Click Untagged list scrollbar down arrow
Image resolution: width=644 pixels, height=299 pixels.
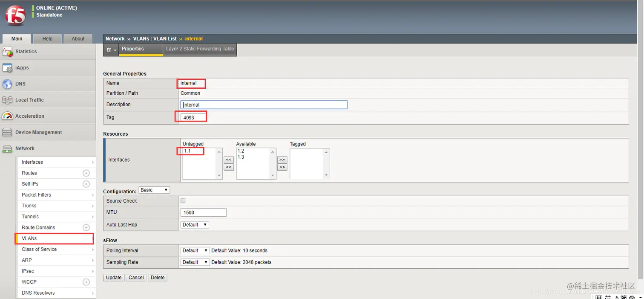click(219, 176)
